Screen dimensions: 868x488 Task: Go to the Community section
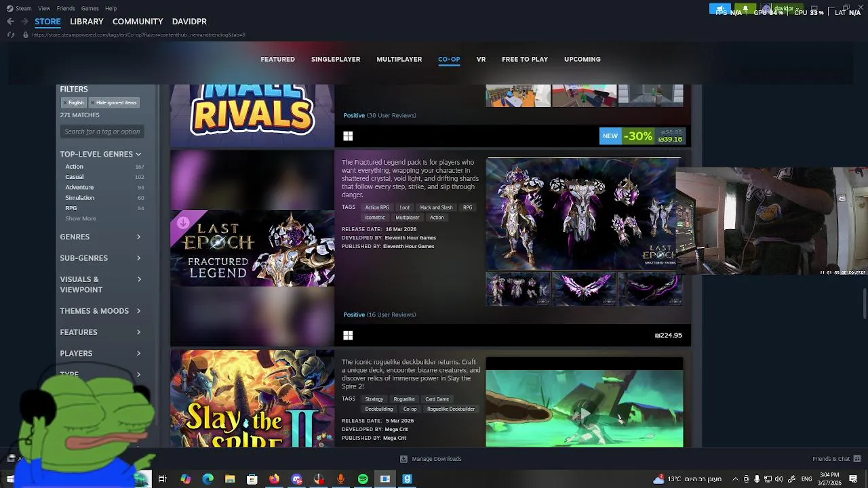coord(138,22)
